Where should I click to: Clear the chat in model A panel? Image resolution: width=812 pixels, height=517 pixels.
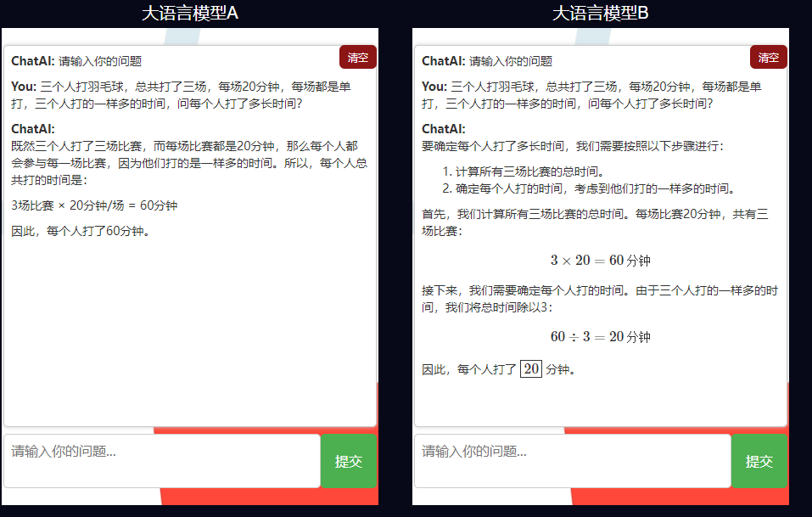(358, 57)
